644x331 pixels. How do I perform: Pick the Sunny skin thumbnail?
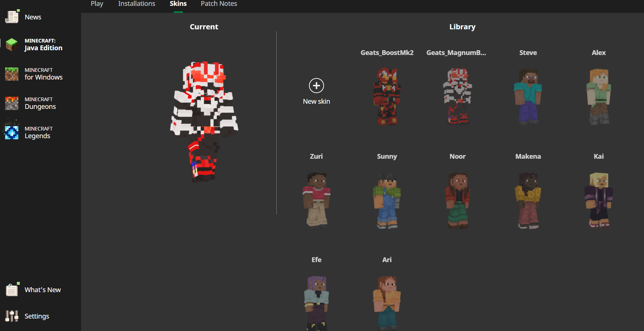(x=387, y=200)
